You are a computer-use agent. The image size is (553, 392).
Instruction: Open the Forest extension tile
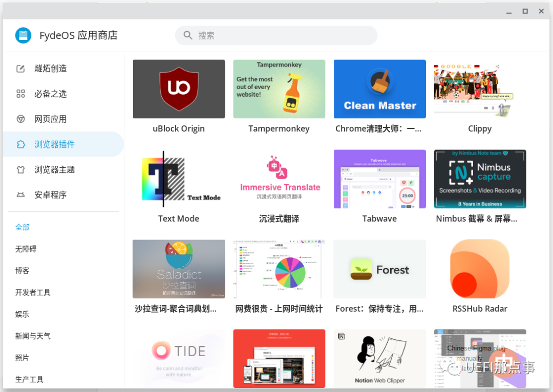coord(379,269)
